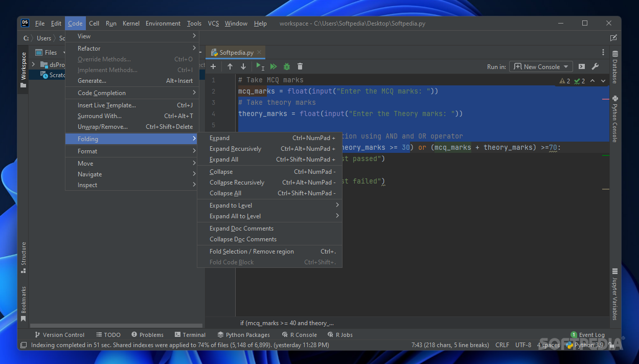Open the Python Packages tool window

[x=243, y=335]
